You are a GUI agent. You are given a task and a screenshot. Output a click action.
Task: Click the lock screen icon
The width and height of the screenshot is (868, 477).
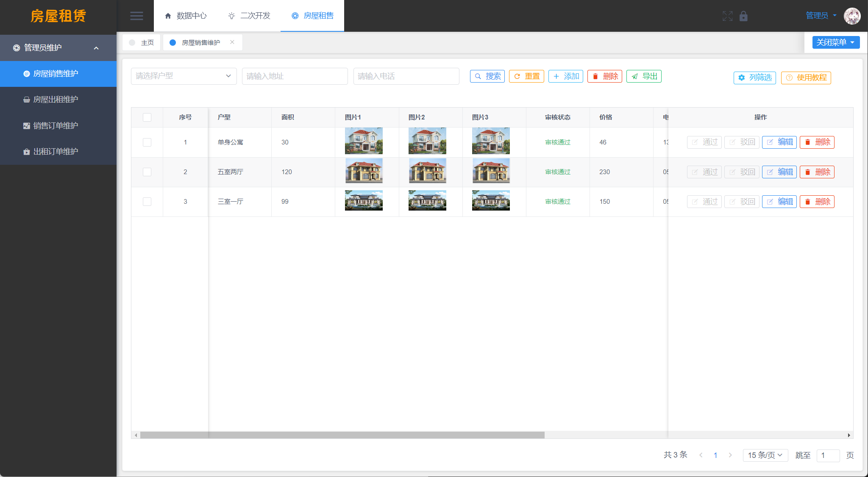coord(744,16)
